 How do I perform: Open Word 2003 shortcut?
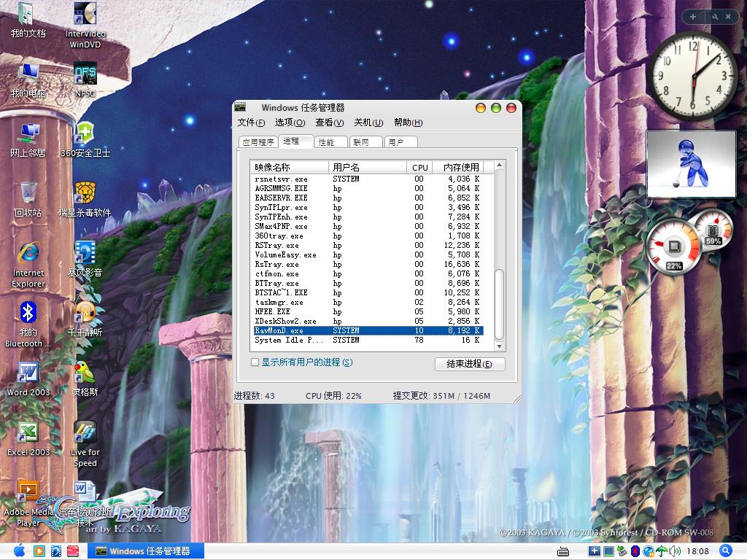tap(28, 379)
